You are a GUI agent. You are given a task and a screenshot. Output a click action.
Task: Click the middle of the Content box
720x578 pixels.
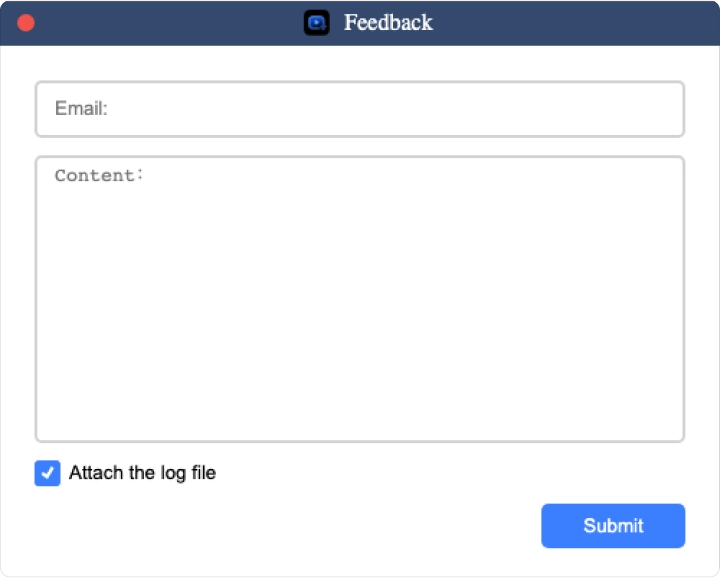[x=360, y=299]
